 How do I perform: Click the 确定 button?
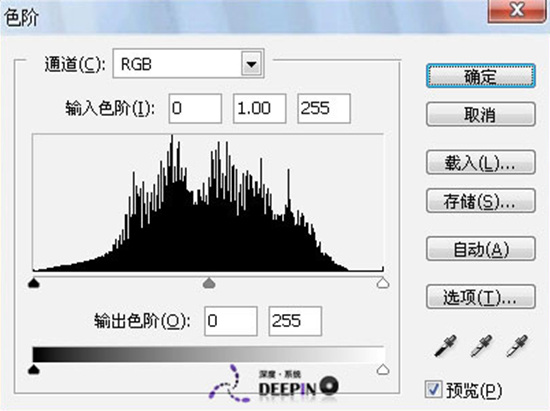[x=481, y=76]
